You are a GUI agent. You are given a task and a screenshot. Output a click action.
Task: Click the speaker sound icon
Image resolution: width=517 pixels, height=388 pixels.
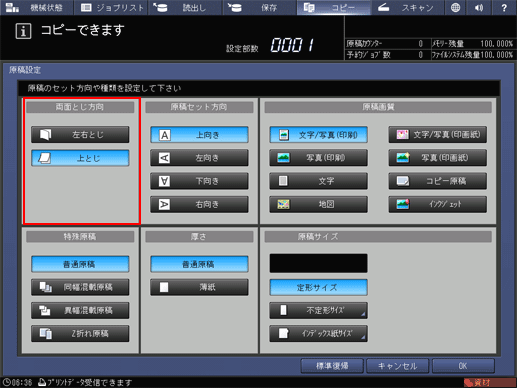point(479,8)
